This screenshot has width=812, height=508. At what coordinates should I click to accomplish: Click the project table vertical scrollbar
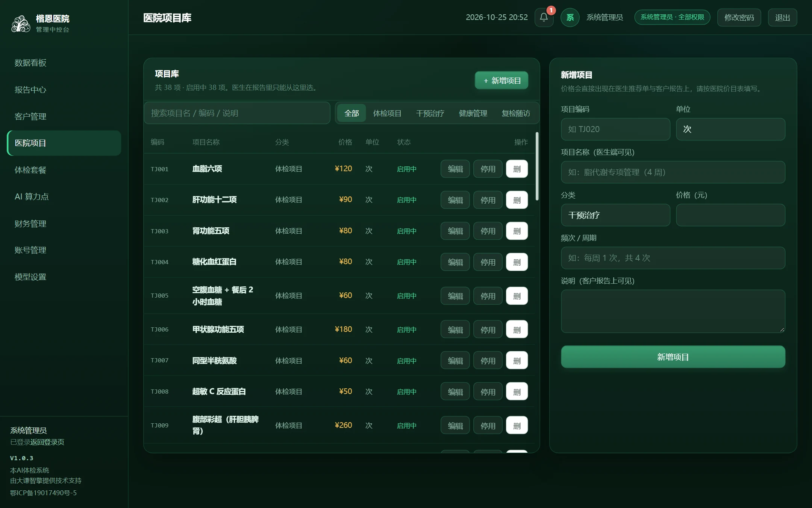tap(537, 166)
